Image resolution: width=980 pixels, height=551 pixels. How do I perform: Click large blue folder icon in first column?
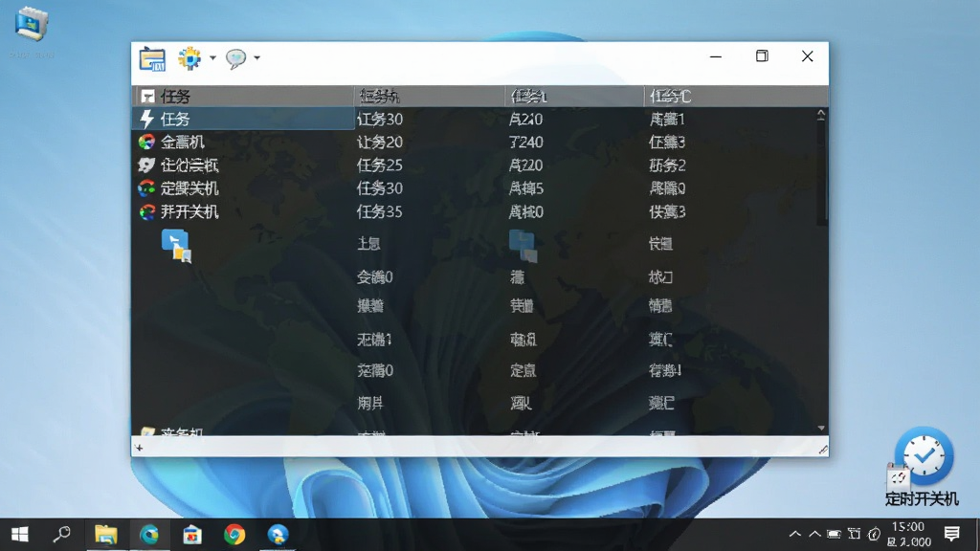click(x=176, y=246)
